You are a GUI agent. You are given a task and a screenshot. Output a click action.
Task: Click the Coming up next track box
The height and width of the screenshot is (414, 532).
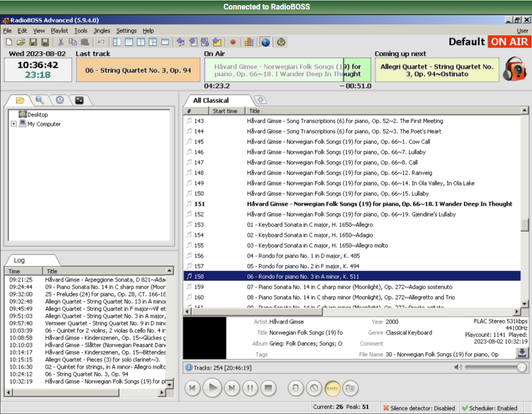point(437,70)
